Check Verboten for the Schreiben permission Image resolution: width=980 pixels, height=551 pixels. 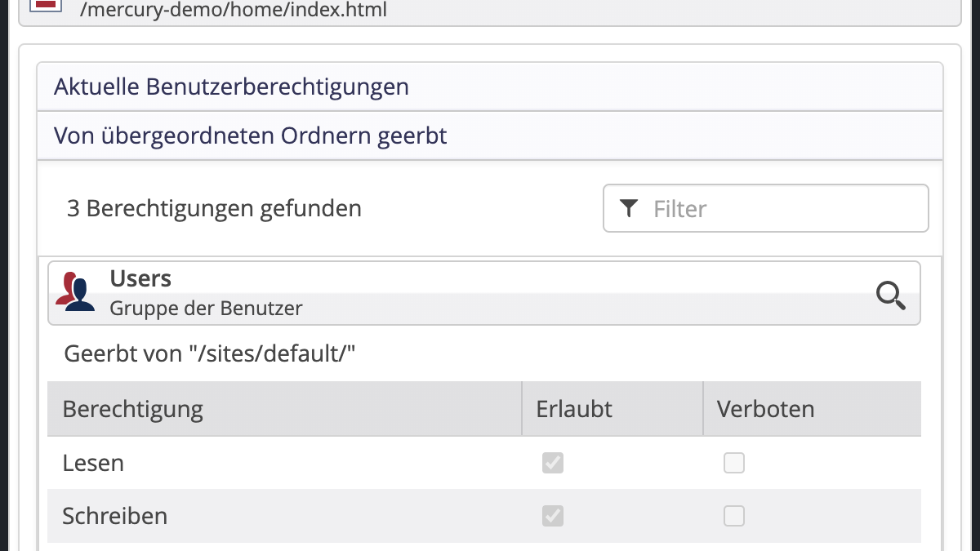[x=734, y=516]
